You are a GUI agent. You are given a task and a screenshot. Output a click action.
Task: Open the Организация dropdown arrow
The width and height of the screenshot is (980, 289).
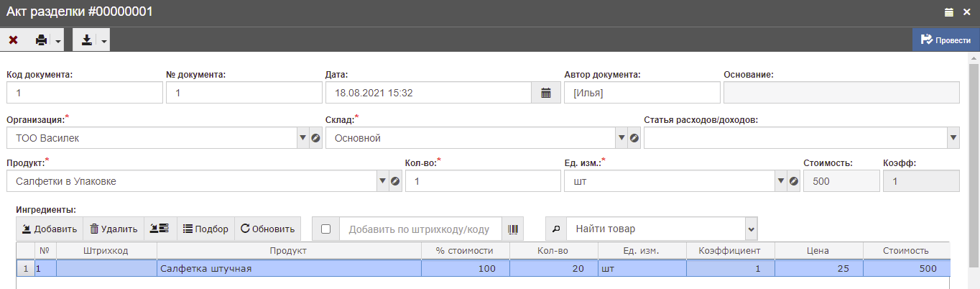tap(302, 138)
